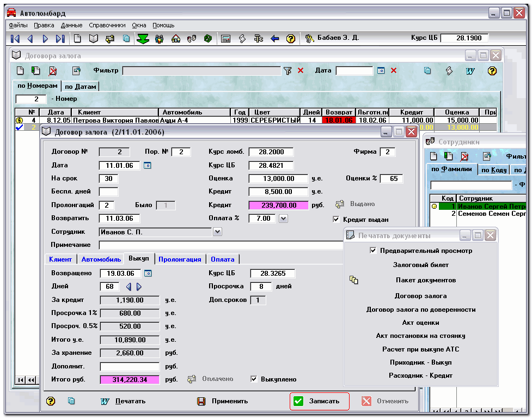Print the Залоговый билет document
Screen dimensions: 532x418
(421, 265)
